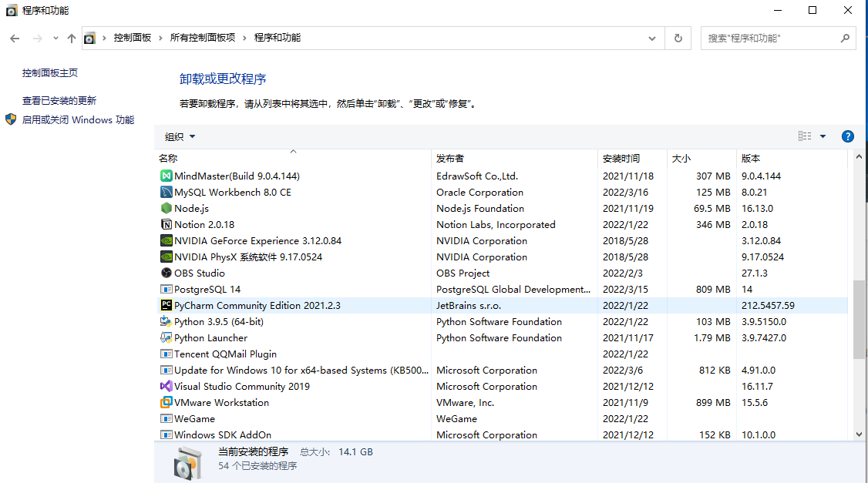Image resolution: width=868 pixels, height=483 pixels.
Task: Open the address bar history dropdown
Action: [652, 39]
